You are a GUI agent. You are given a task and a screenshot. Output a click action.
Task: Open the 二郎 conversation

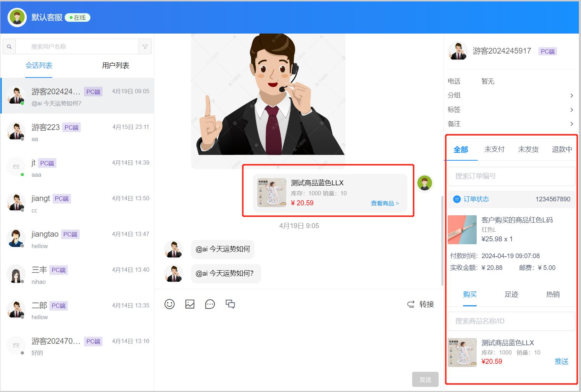click(78, 310)
